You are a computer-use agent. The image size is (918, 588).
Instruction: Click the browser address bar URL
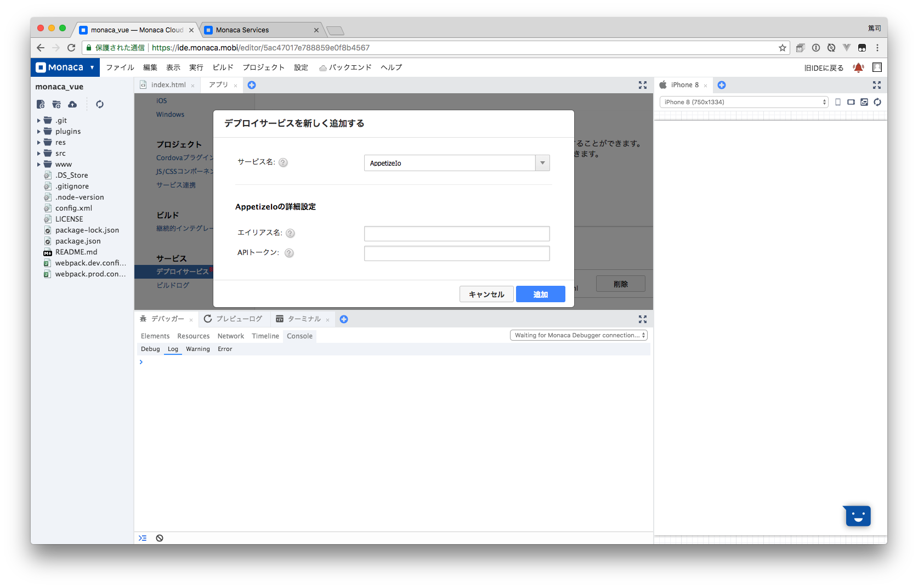point(260,48)
